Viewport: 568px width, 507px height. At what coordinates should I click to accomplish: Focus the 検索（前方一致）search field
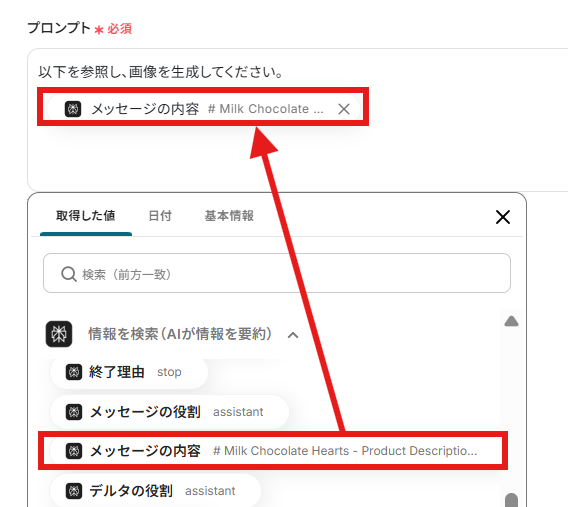point(277,273)
